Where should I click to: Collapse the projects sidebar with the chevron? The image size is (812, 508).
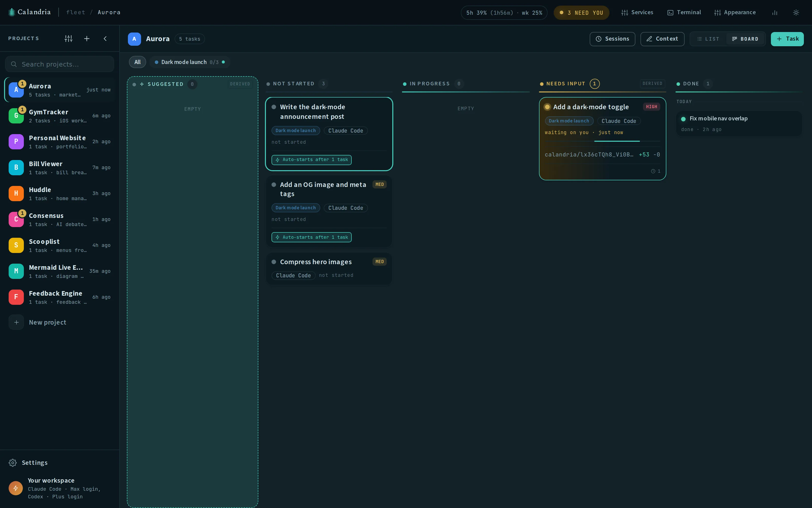pyautogui.click(x=105, y=39)
